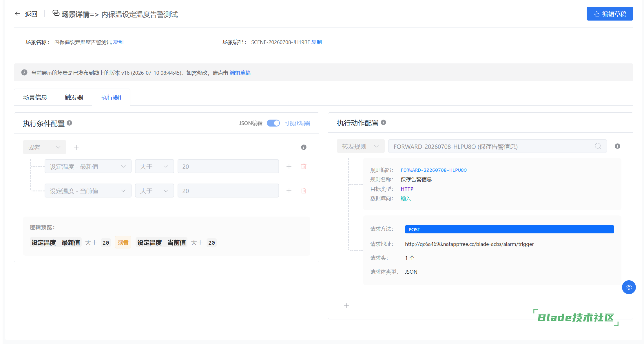Add condition after 设定温度 - 最新值 row
Viewport: 644px width, 344px height.
(289, 166)
